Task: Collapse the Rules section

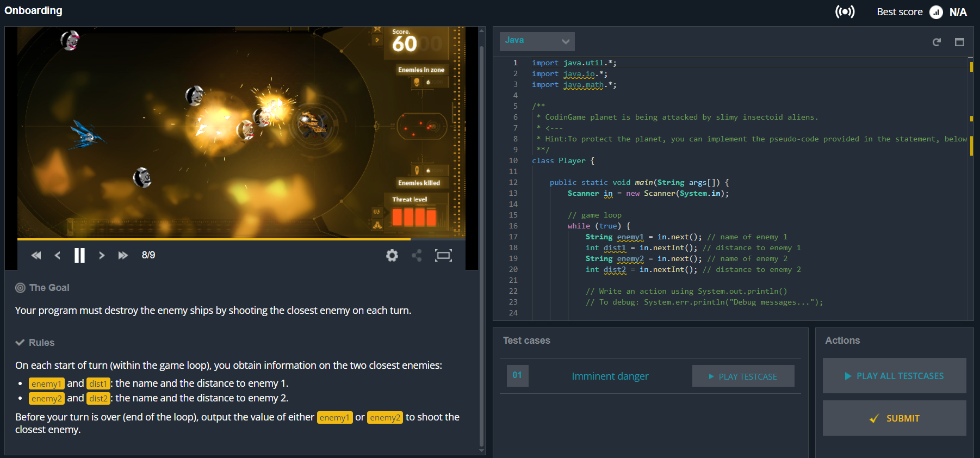Action: point(35,343)
